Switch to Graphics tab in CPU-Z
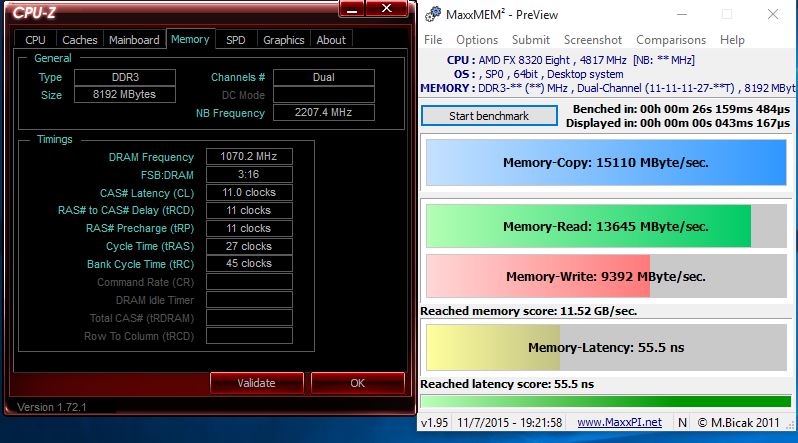 point(283,40)
